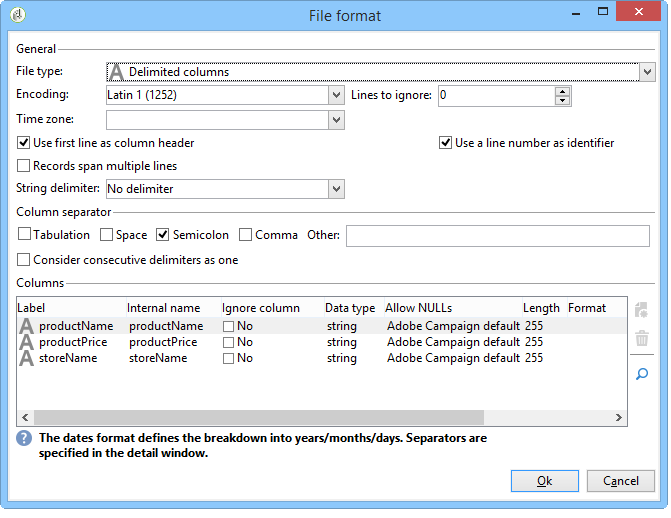Click the Cancel button

coord(621,481)
